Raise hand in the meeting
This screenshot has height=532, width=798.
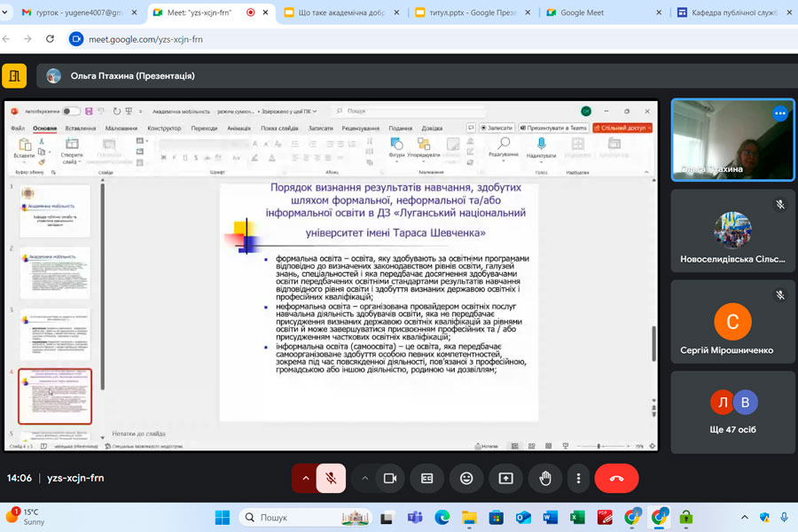[x=545, y=478]
